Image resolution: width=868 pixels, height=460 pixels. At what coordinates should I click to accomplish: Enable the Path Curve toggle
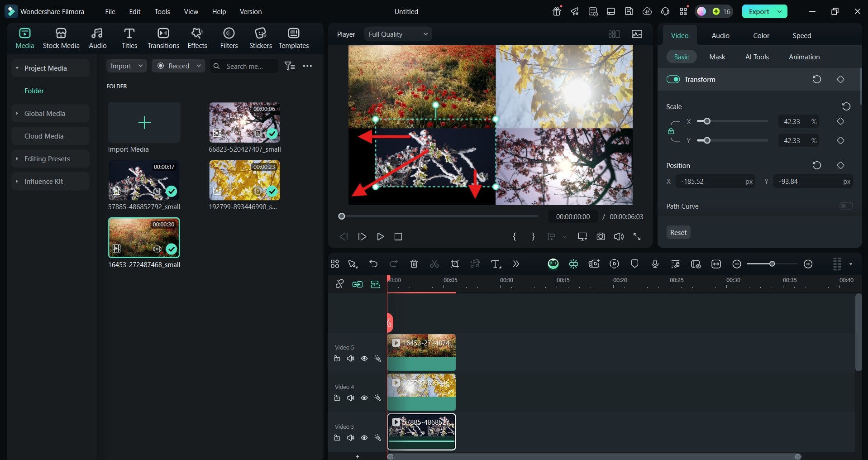846,206
